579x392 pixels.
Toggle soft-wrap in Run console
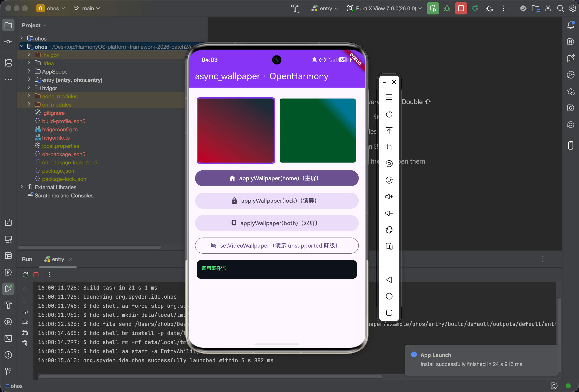pos(25,311)
